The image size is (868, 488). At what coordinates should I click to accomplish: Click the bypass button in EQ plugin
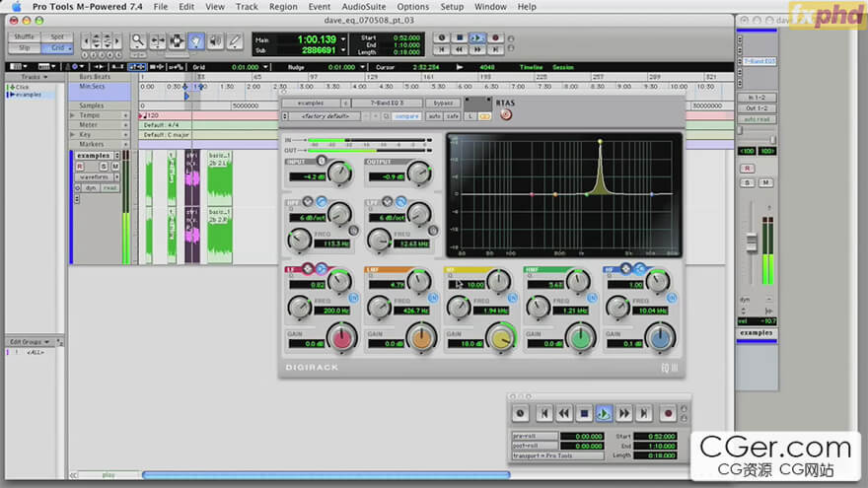444,103
